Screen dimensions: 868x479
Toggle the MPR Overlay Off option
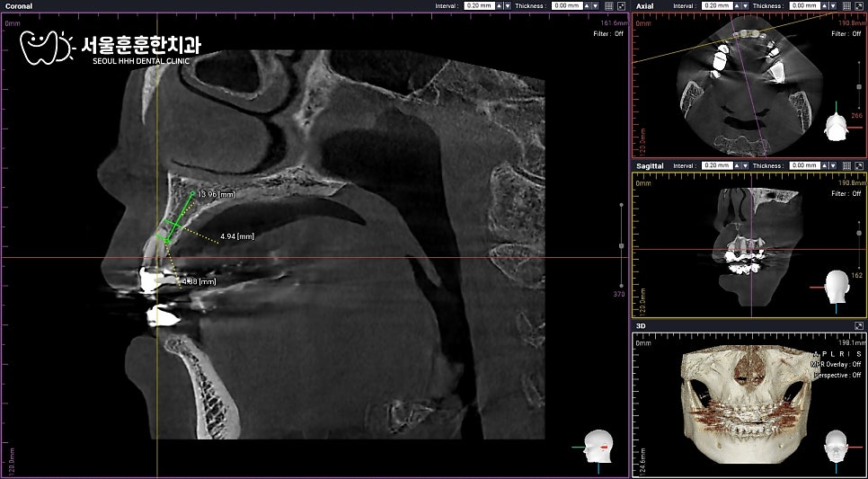pos(836,364)
